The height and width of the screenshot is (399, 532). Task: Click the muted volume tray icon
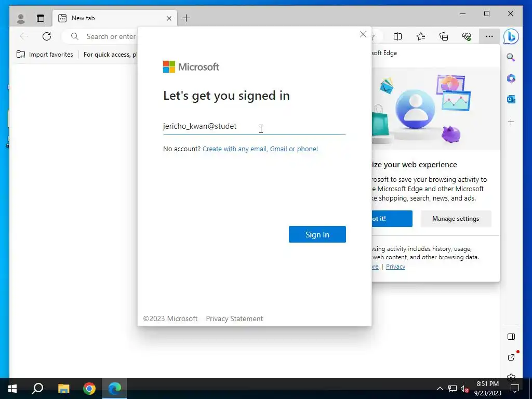(465, 389)
